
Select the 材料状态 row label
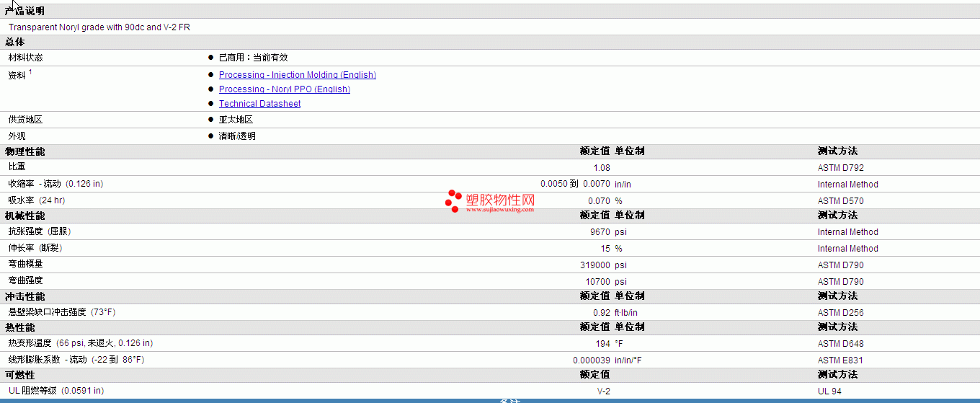click(x=26, y=58)
